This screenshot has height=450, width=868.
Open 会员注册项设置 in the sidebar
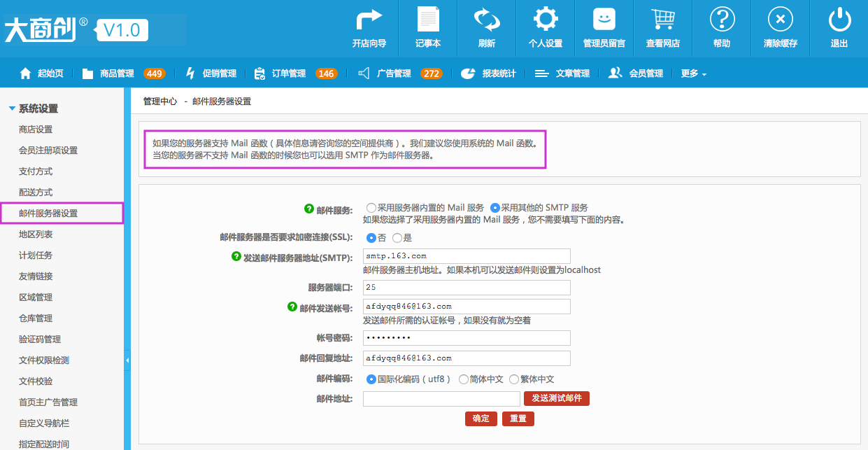tap(48, 150)
